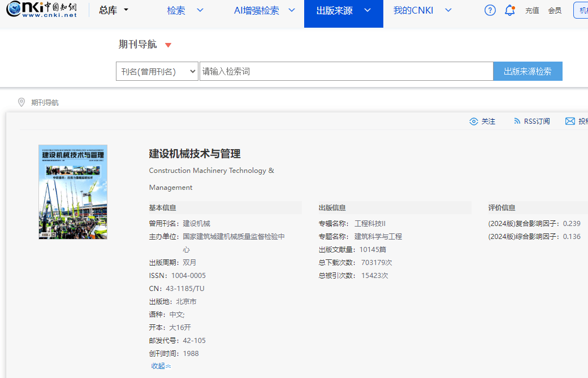
Task: Click the CNKI logo
Action: coord(41,9)
